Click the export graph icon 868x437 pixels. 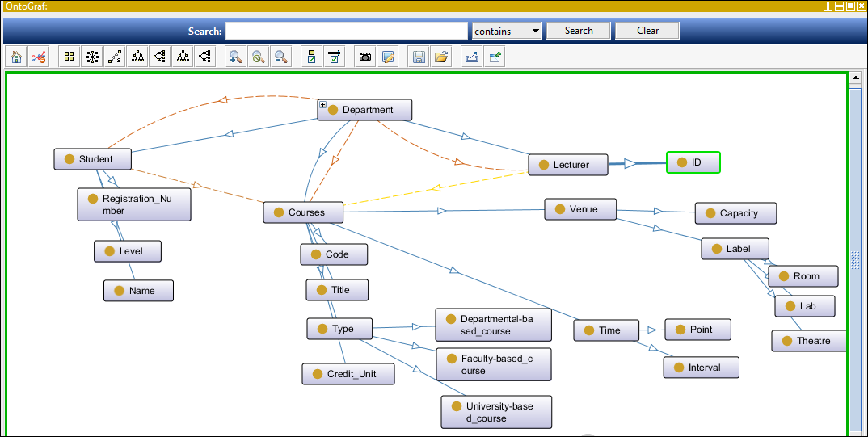coord(471,57)
